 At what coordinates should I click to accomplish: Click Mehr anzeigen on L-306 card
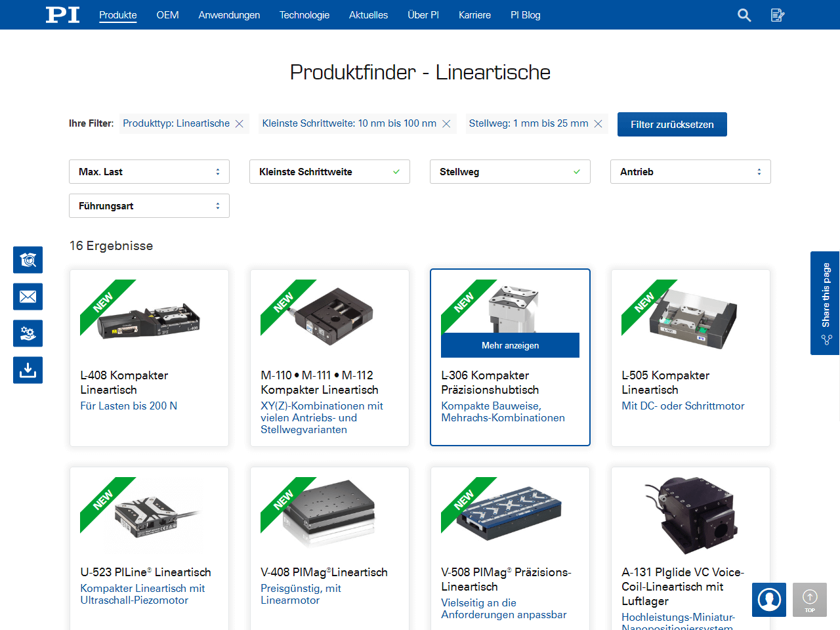510,345
